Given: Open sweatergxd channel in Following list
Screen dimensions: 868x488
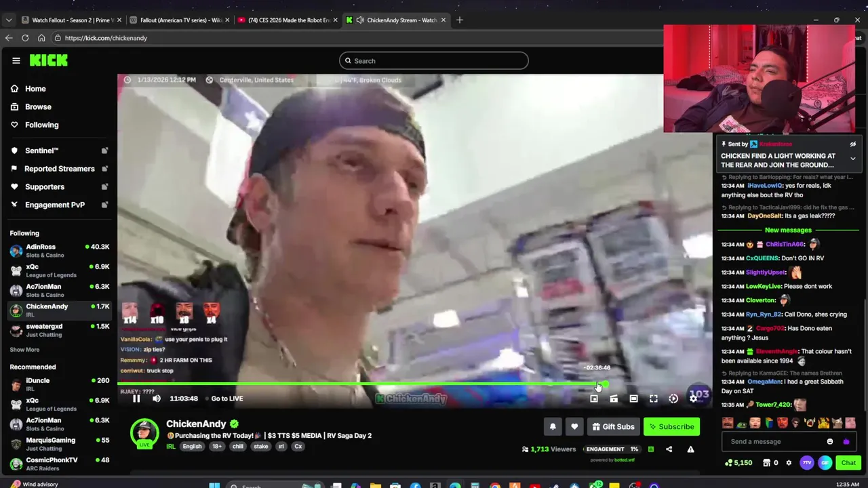Looking at the screenshot, I should 59,330.
